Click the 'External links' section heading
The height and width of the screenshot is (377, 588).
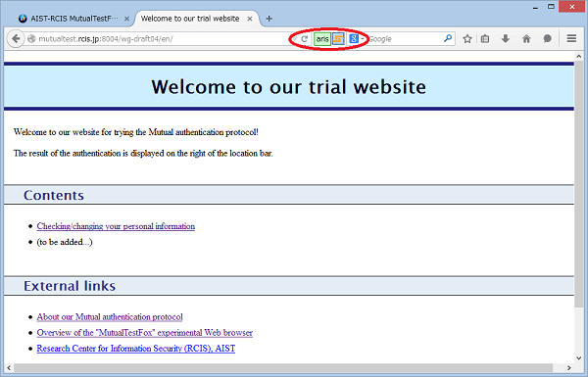pos(70,286)
